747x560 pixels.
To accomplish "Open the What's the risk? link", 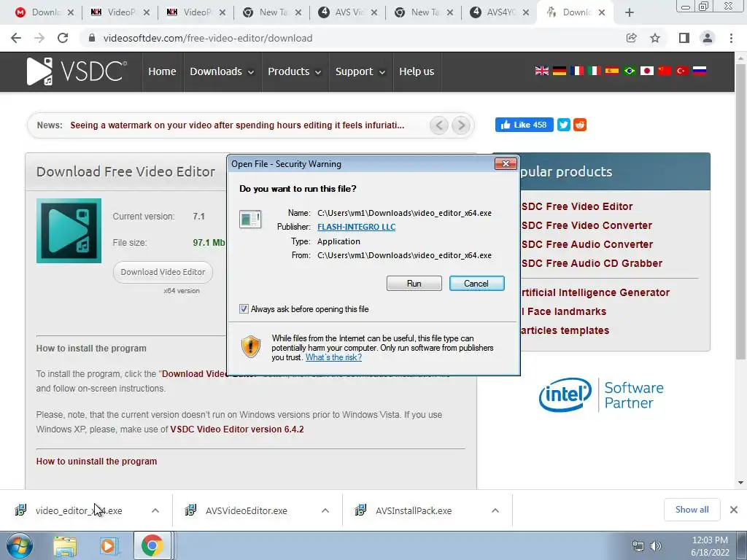I will click(x=333, y=357).
